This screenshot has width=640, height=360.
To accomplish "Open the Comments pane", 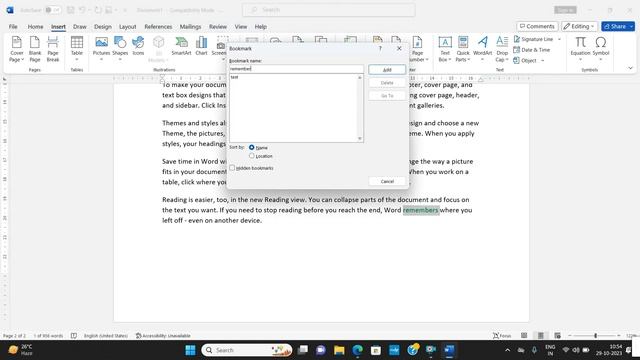I will coord(537,27).
